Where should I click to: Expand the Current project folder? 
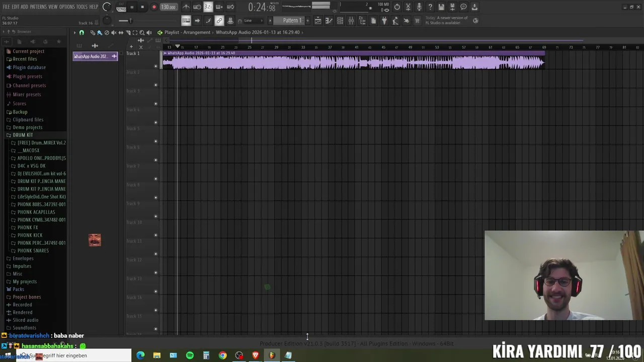pyautogui.click(x=29, y=51)
